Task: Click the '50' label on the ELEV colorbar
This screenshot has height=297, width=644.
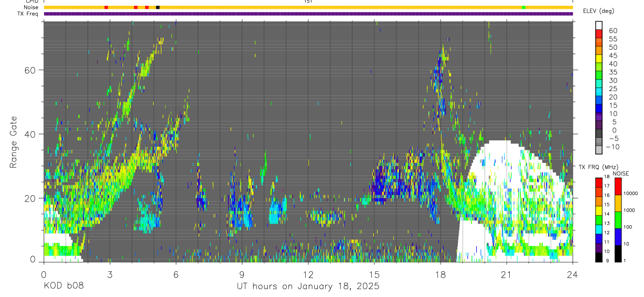Action: point(613,47)
